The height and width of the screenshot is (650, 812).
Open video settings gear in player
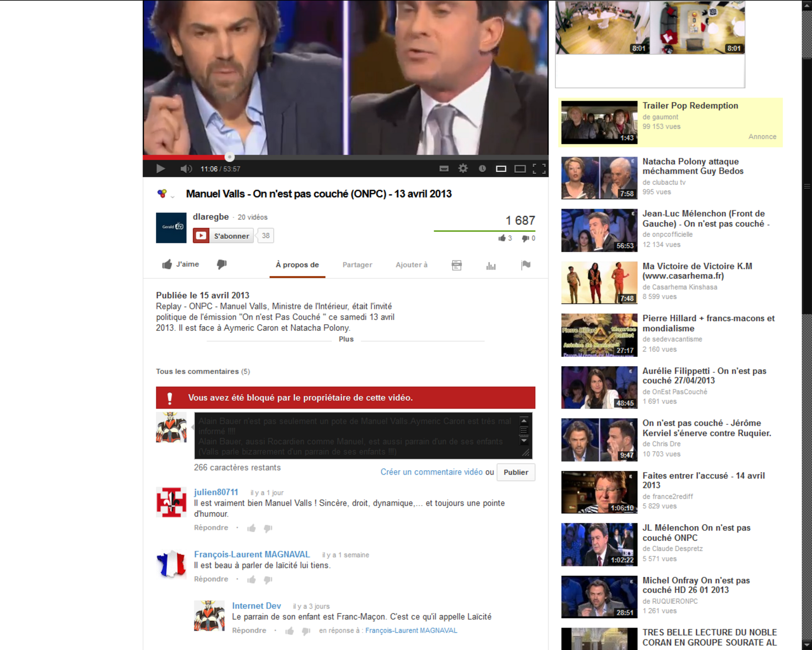click(463, 168)
